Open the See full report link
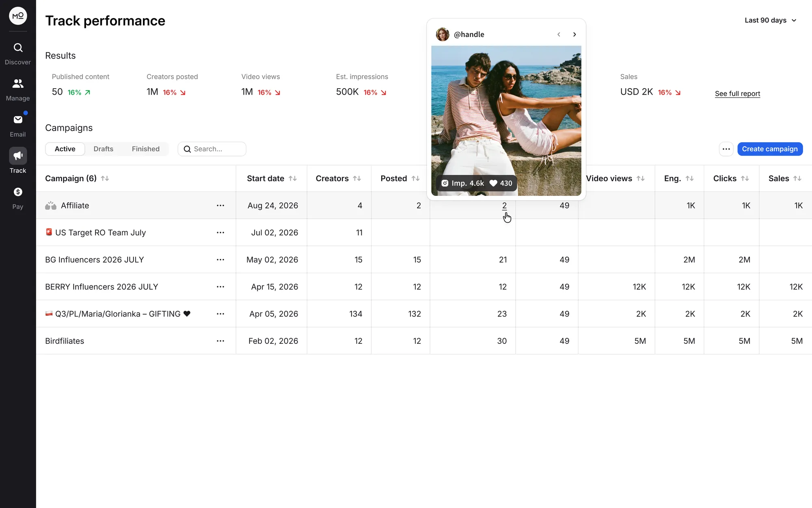 tap(737, 93)
